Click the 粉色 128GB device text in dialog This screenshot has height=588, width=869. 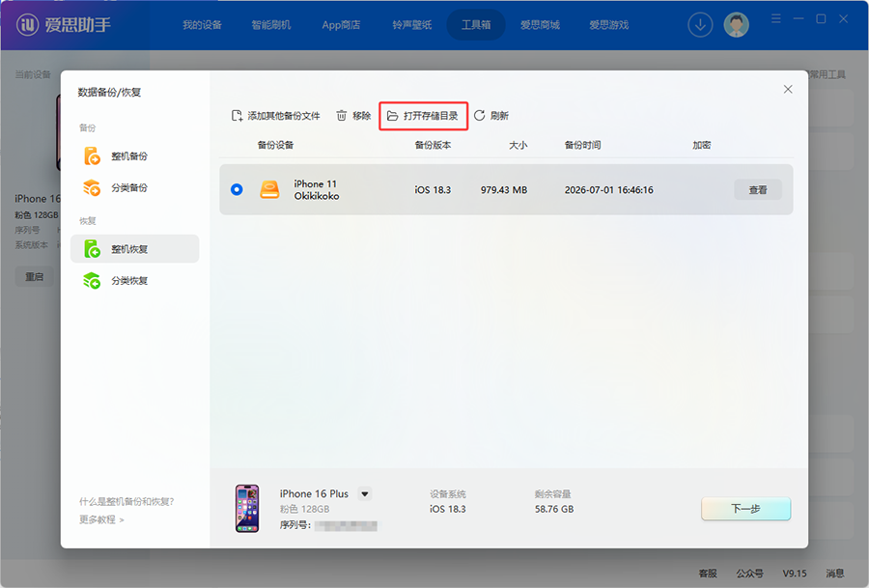click(304, 509)
